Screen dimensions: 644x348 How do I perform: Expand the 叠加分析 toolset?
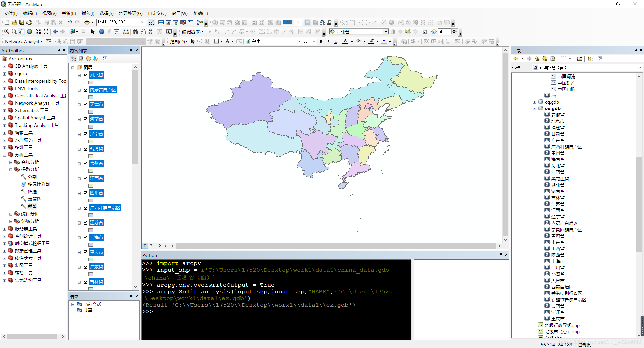click(x=11, y=162)
